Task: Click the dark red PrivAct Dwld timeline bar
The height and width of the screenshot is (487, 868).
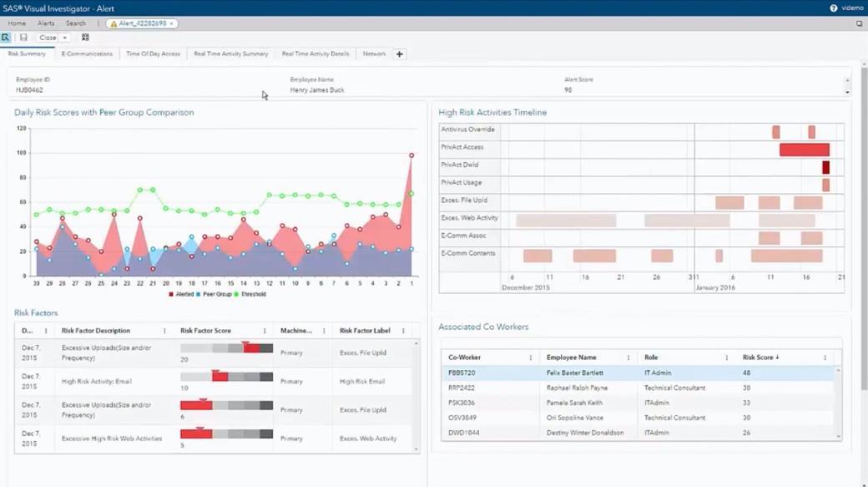Action: click(826, 167)
